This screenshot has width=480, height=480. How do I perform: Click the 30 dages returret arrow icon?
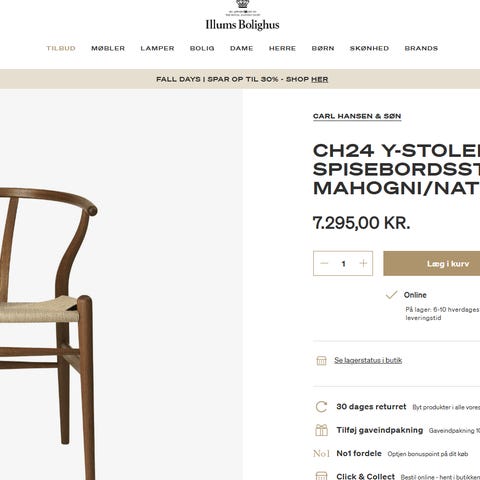click(321, 407)
